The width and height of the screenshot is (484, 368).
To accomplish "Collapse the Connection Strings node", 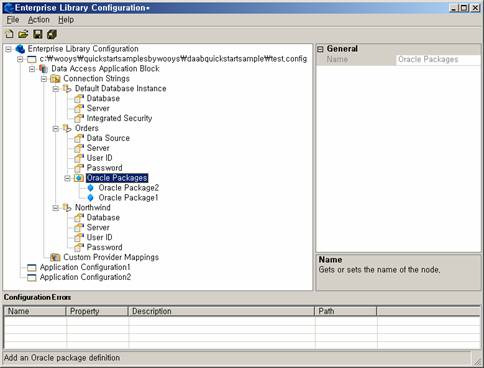I will [44, 79].
